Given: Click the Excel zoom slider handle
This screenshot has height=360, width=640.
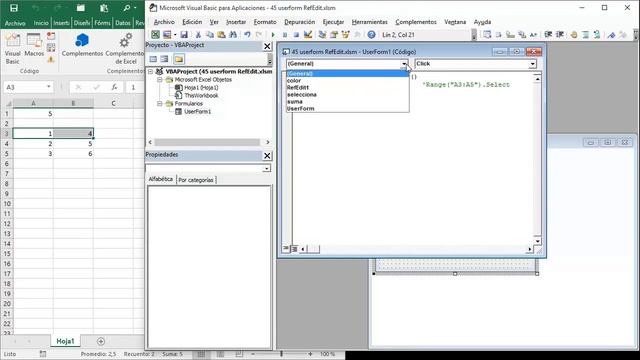Looking at the screenshot, I should [x=281, y=354].
